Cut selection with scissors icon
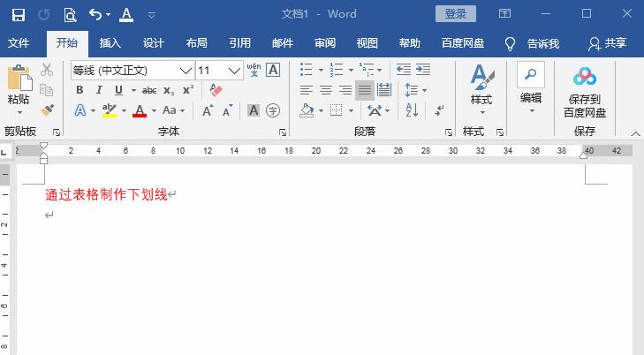 click(x=47, y=70)
